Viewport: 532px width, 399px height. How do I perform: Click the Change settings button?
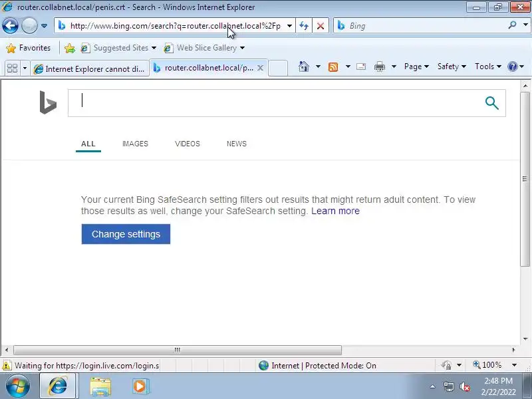tap(126, 234)
